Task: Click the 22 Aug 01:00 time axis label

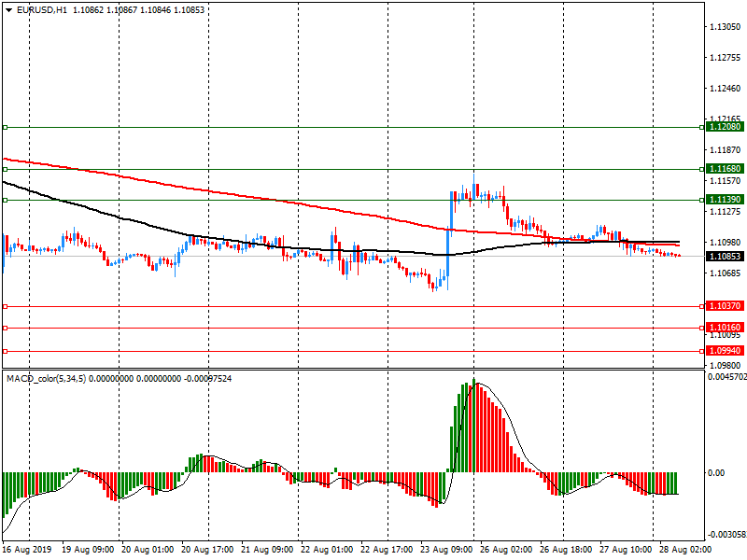Action: coord(327,550)
